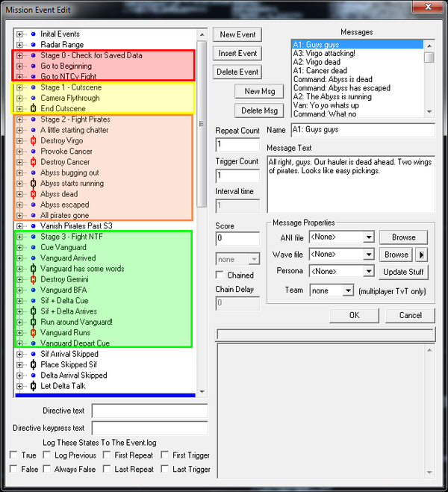The height and width of the screenshot is (492, 448).
Task: Expand the Stage 2 - Fight Pirates event
Action: click(20, 119)
